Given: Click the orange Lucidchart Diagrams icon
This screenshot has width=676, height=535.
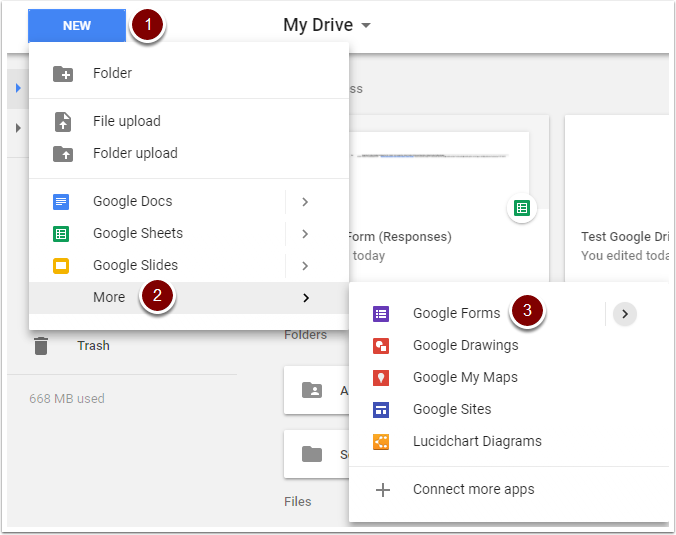Looking at the screenshot, I should pyautogui.click(x=381, y=441).
